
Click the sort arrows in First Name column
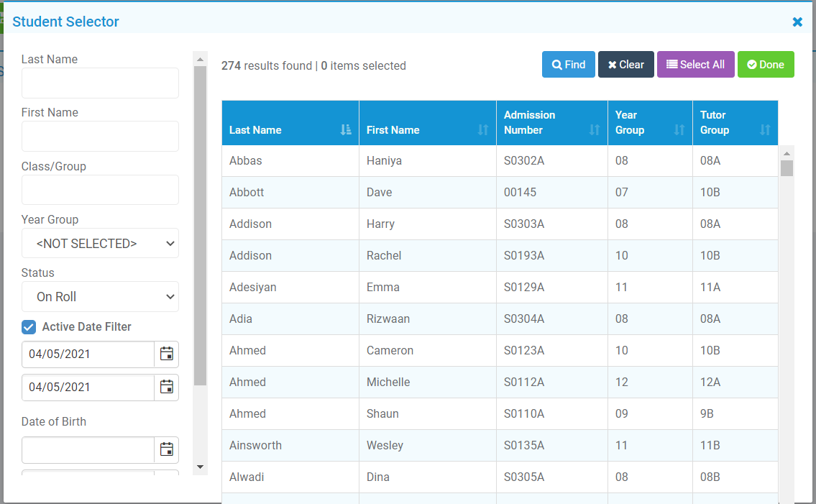[x=482, y=130]
